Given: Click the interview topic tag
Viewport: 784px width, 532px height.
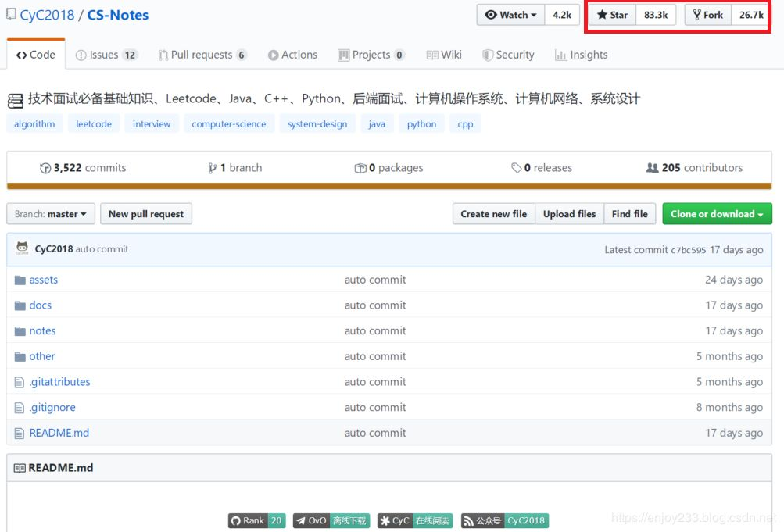Looking at the screenshot, I should 152,124.
